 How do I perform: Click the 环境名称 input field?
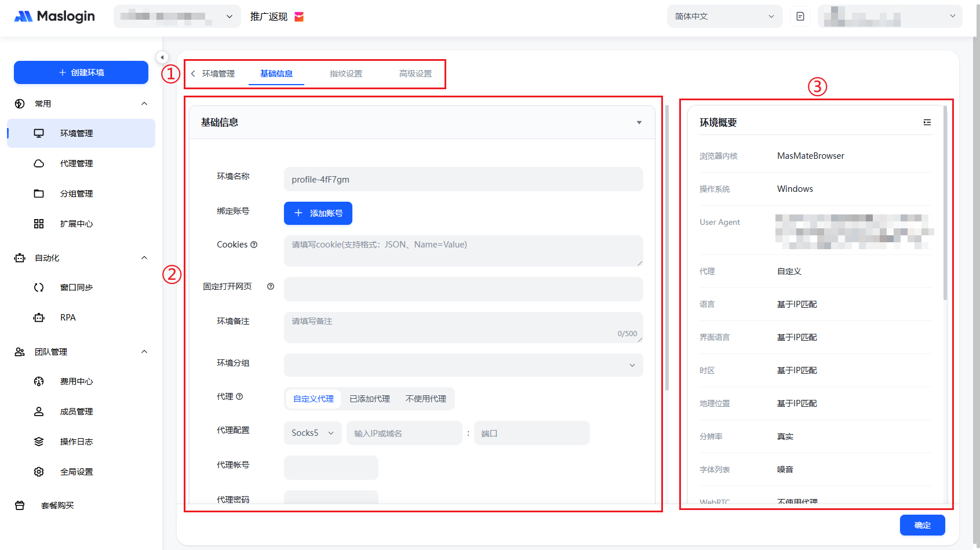pos(463,180)
